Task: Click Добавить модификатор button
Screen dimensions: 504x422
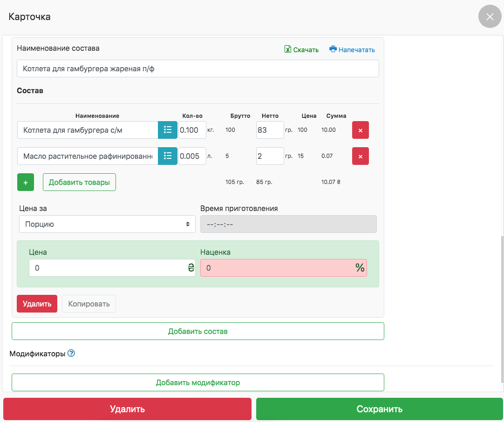Action: point(198,383)
